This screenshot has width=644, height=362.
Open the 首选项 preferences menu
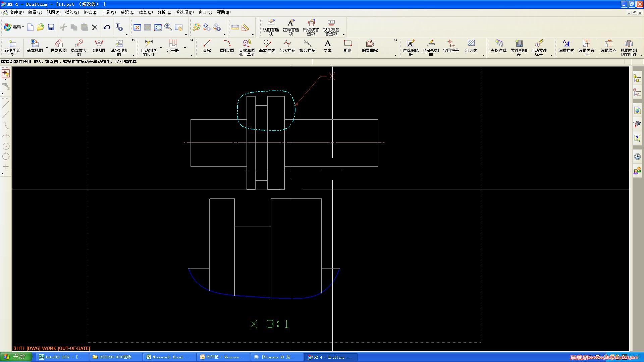(184, 12)
